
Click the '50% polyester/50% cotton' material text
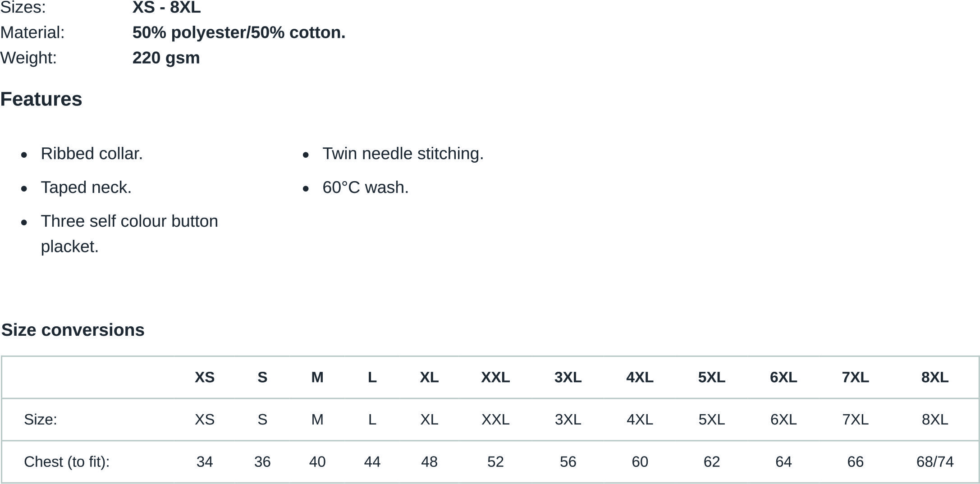(238, 32)
